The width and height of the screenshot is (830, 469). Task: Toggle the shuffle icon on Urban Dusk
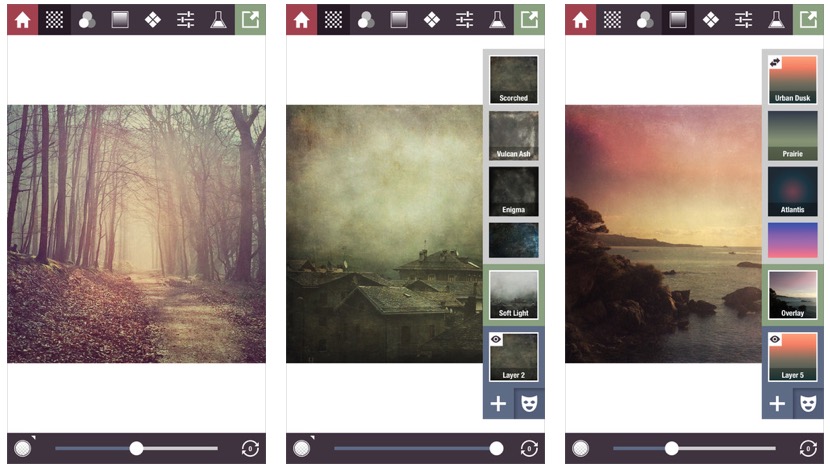point(776,63)
